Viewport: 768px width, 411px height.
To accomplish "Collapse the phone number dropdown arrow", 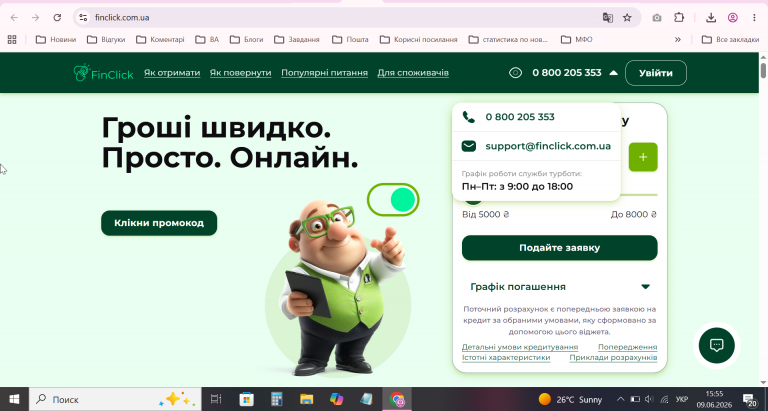I will (x=613, y=73).
